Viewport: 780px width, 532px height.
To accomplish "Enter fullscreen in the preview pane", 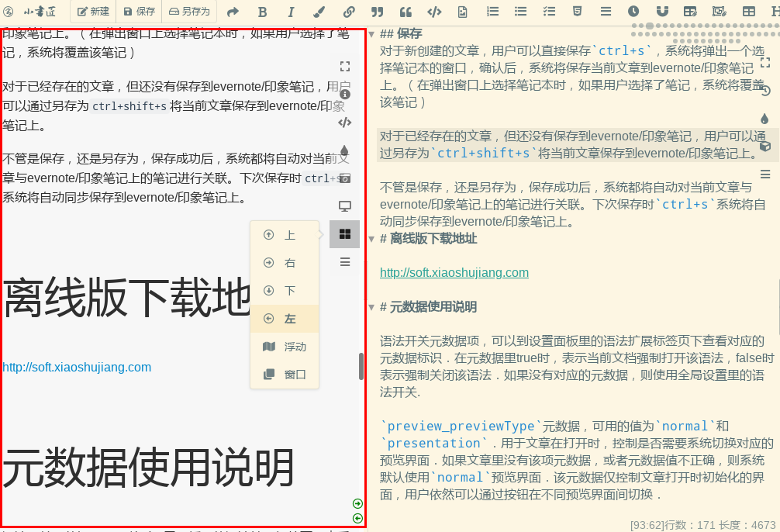I will pos(345,66).
